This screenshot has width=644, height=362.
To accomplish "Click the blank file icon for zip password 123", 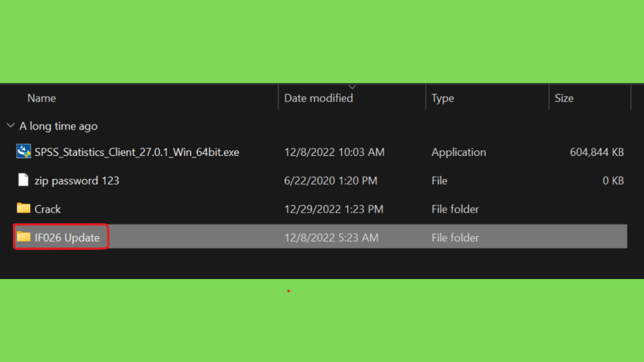I will coord(23,180).
